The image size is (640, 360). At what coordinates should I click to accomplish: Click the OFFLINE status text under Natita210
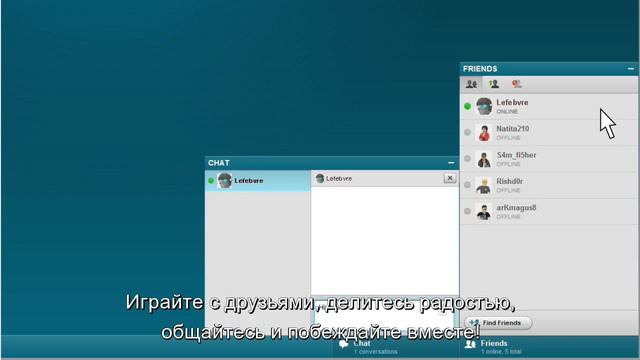(x=508, y=138)
